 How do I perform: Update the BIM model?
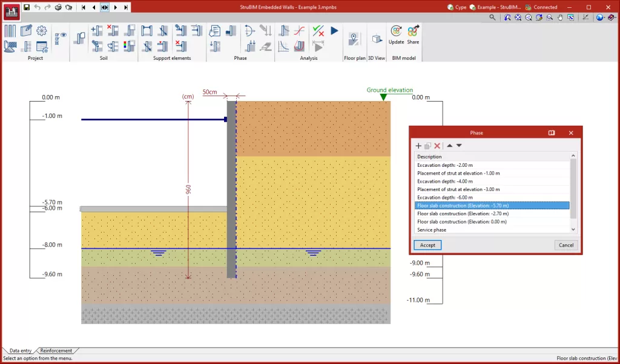(x=396, y=34)
